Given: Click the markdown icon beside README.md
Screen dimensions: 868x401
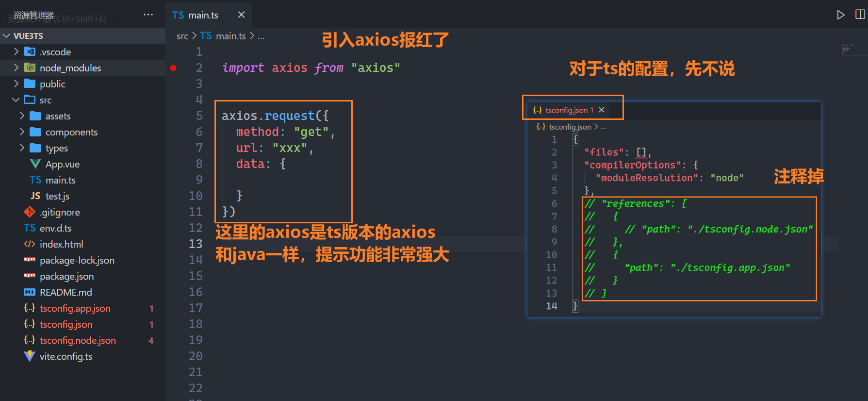Looking at the screenshot, I should pos(30,292).
